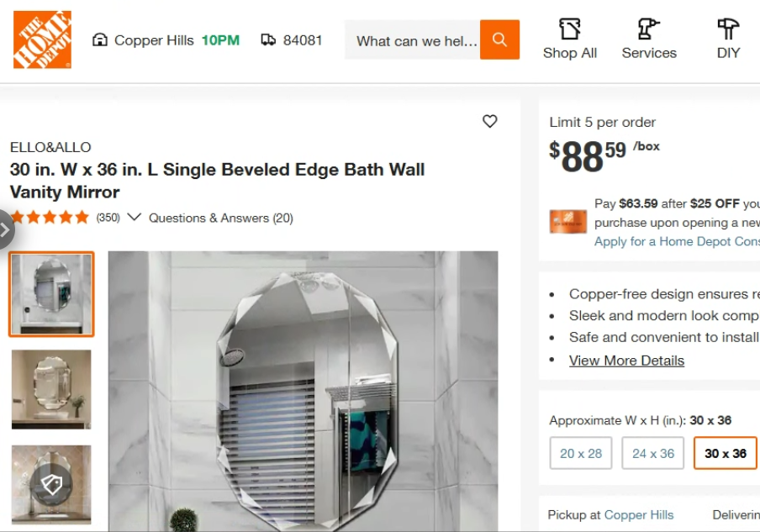Expand the left side panel arrow
760x532 pixels.
pos(5,228)
